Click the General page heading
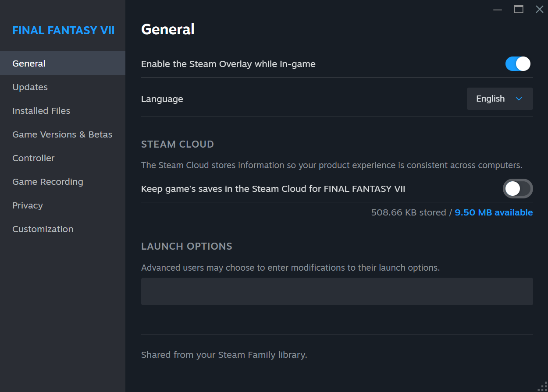548x392 pixels. [168, 29]
